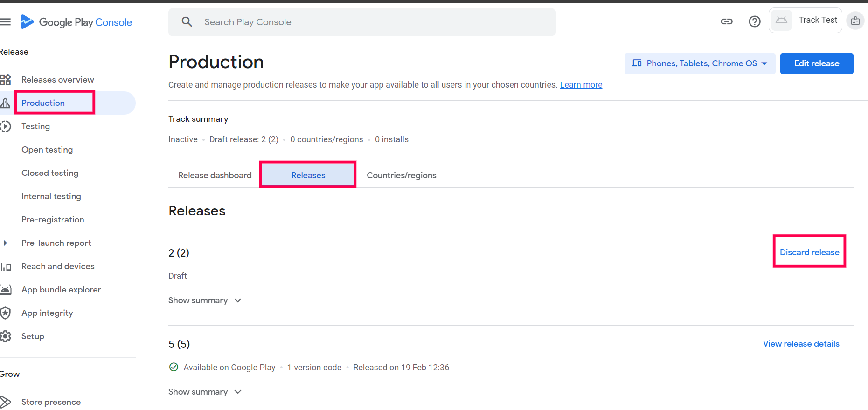Open View release details link
The image size is (868, 410).
[801, 344]
